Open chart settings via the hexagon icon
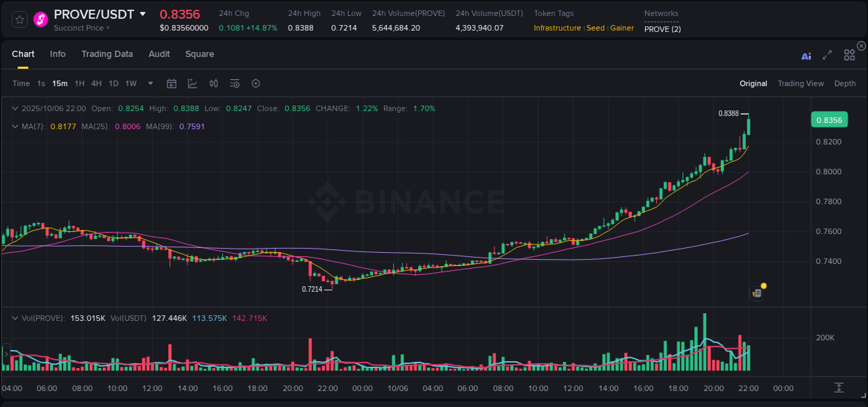This screenshot has height=407, width=868. (256, 83)
